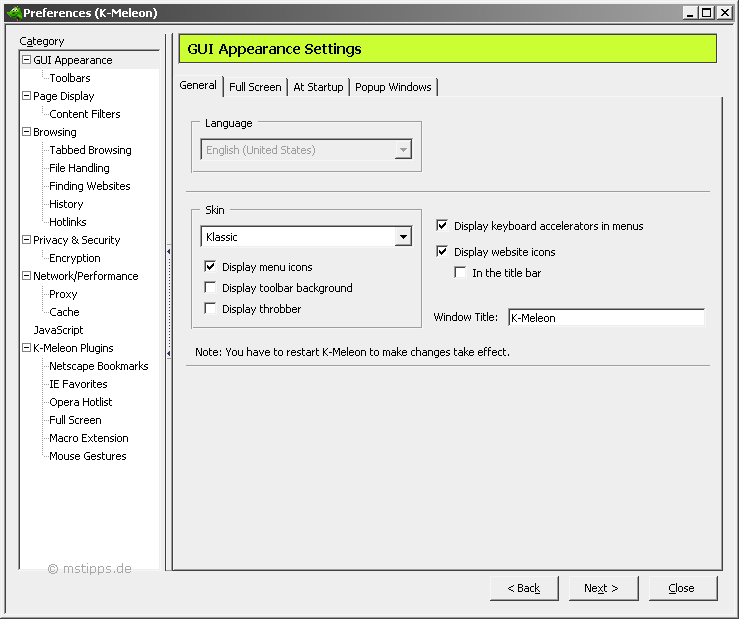Select History in category tree
This screenshot has height=619, width=739.
[66, 204]
